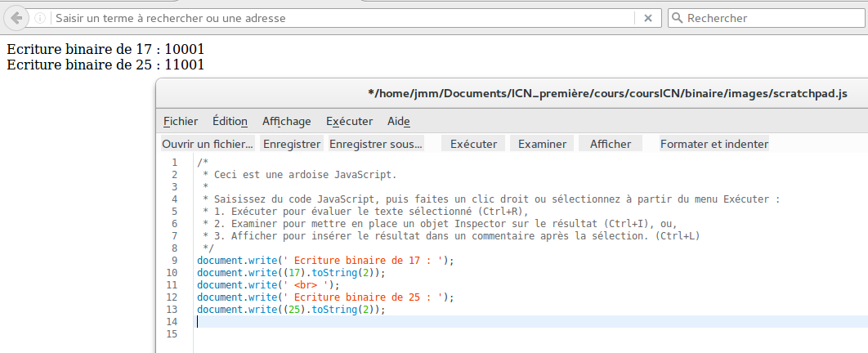Click line number 9 in the editor gutter
The width and height of the screenshot is (868, 353).
click(173, 261)
